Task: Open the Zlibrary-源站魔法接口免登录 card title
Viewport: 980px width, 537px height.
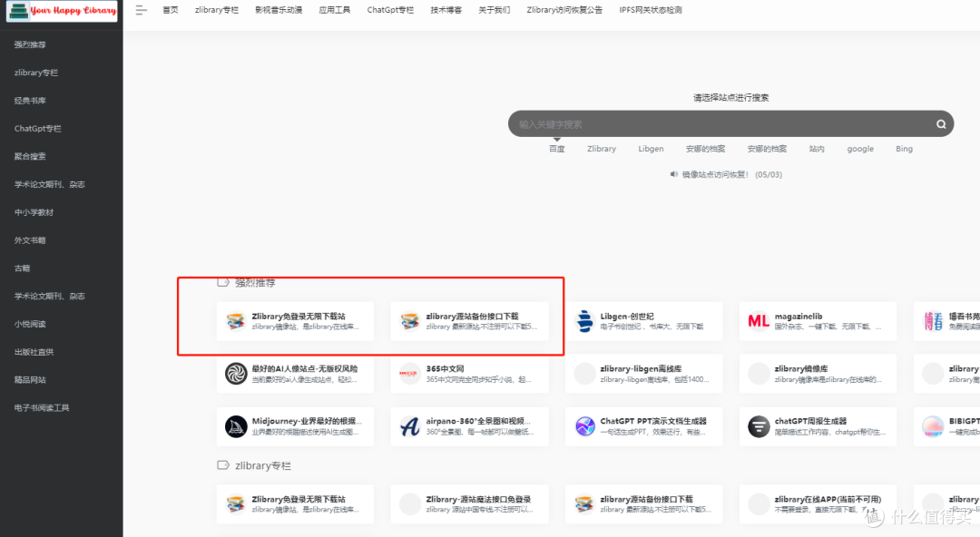Action: (x=478, y=499)
